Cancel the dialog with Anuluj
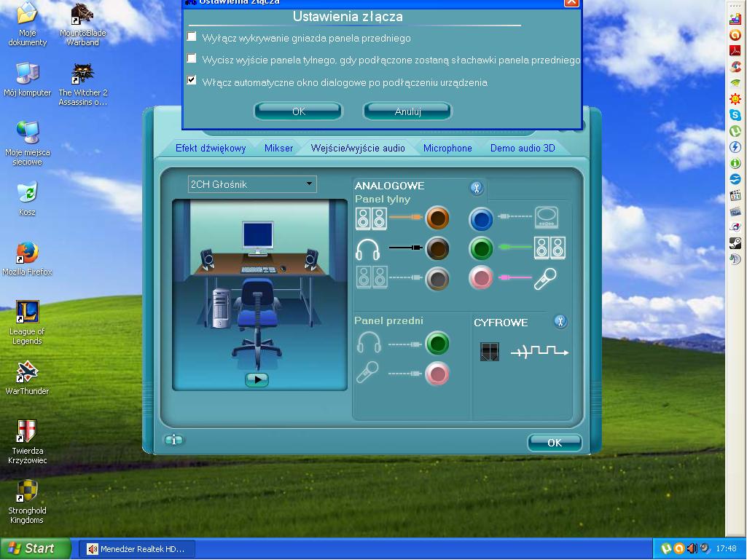The width and height of the screenshot is (747, 560). click(x=407, y=111)
